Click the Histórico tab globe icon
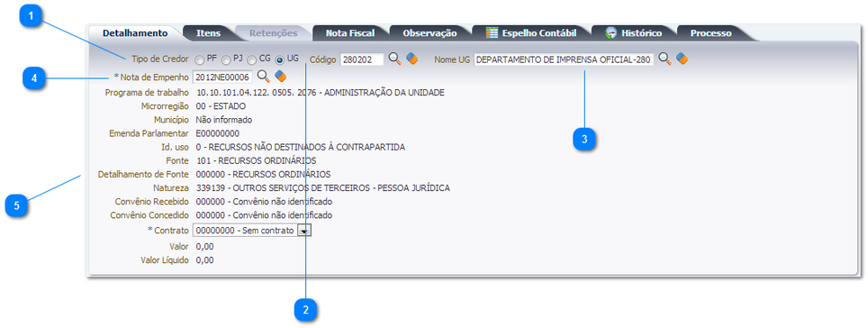868x328 pixels. (x=611, y=32)
